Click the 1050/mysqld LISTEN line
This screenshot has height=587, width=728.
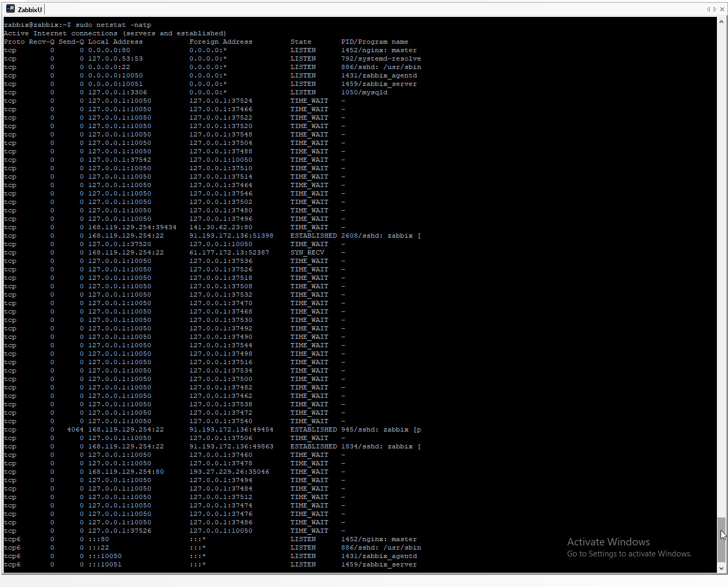click(364, 92)
